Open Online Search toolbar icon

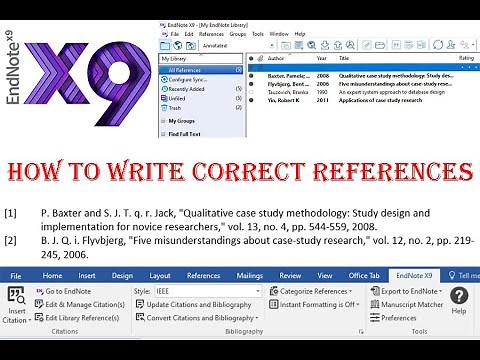pyautogui.click(x=311, y=45)
